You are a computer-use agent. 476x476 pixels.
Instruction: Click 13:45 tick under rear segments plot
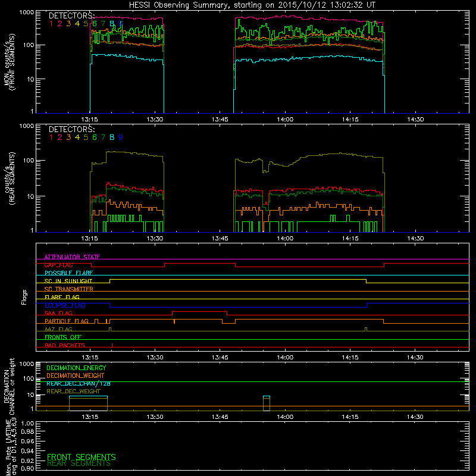pos(220,239)
